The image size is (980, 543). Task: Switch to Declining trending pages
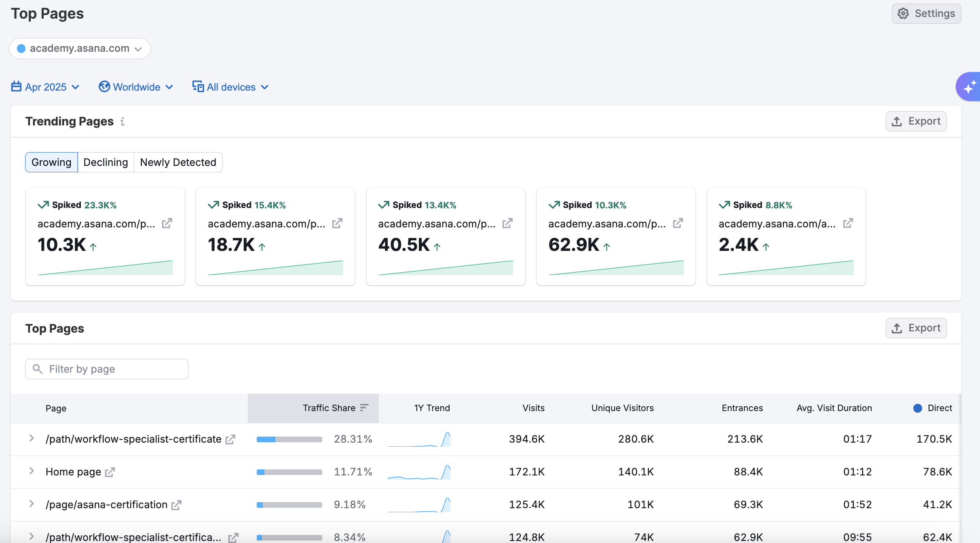pyautogui.click(x=106, y=162)
